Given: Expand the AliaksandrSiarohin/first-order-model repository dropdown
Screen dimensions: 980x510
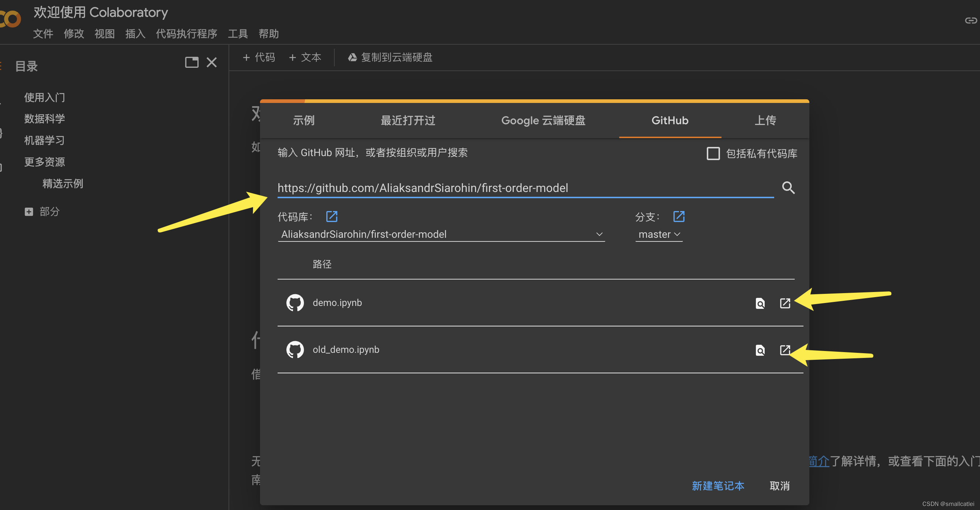Looking at the screenshot, I should coord(599,234).
